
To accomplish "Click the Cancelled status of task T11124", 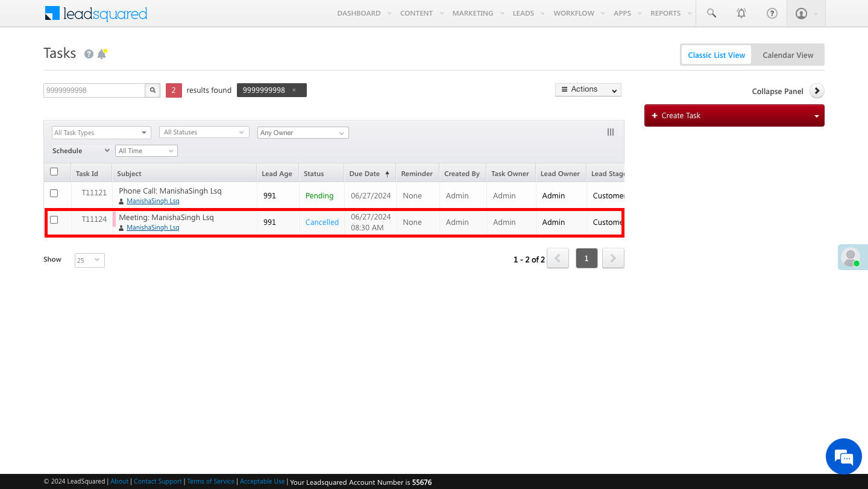I will point(322,222).
